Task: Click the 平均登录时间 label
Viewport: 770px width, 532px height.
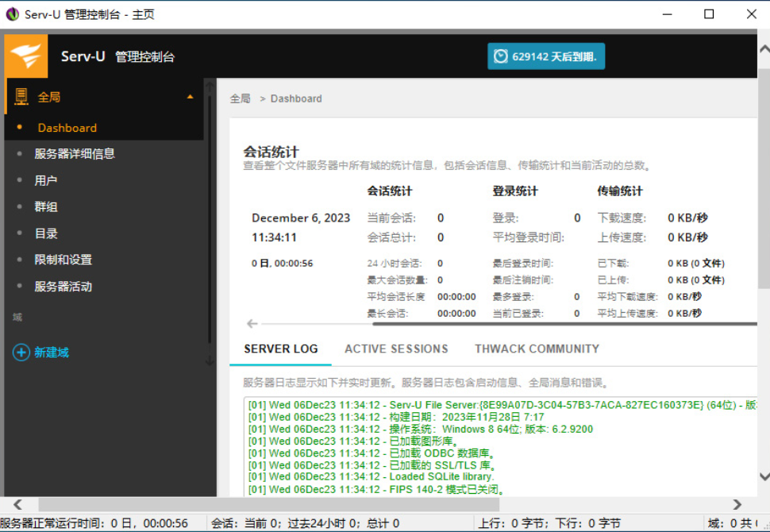Action: coord(529,237)
